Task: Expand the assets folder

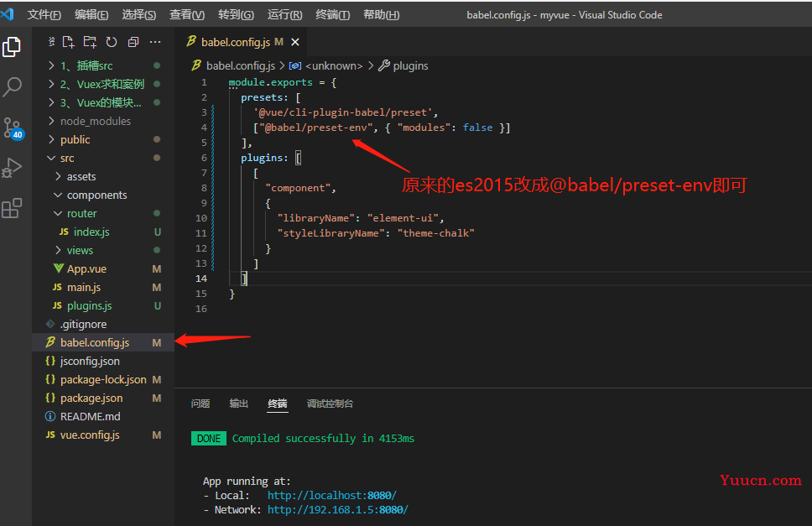Action: click(103, 176)
